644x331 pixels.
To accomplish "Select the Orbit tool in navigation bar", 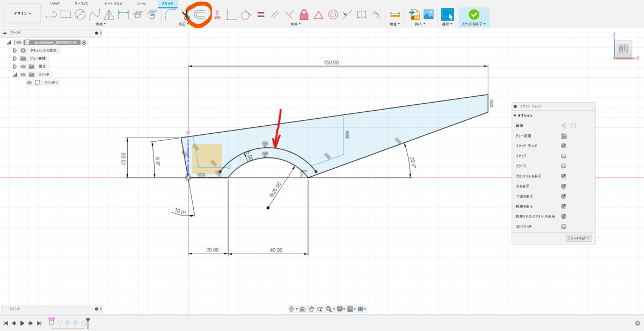I will [292, 309].
